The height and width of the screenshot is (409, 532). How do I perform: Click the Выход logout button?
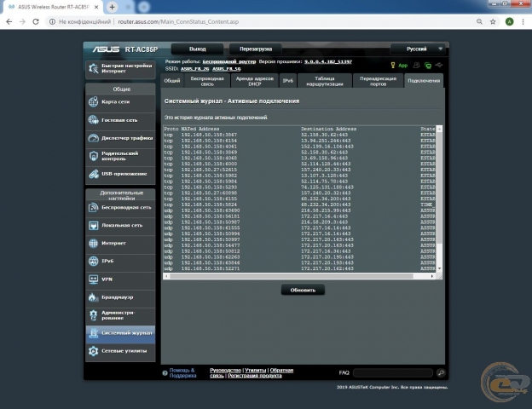pos(198,49)
